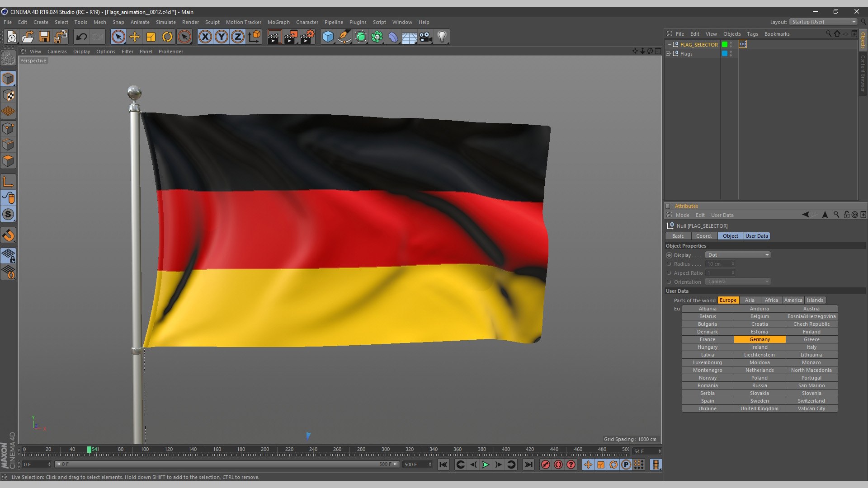Select Polygons mode in left palette
This screenshot has width=868, height=488.
[8, 161]
